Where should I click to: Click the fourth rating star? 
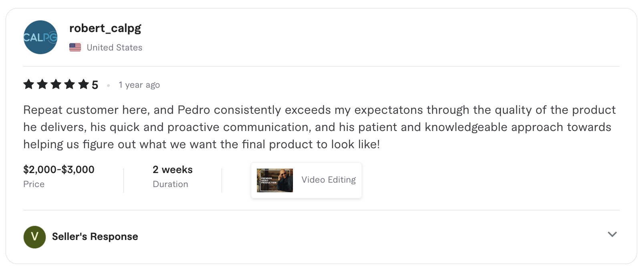(x=70, y=85)
